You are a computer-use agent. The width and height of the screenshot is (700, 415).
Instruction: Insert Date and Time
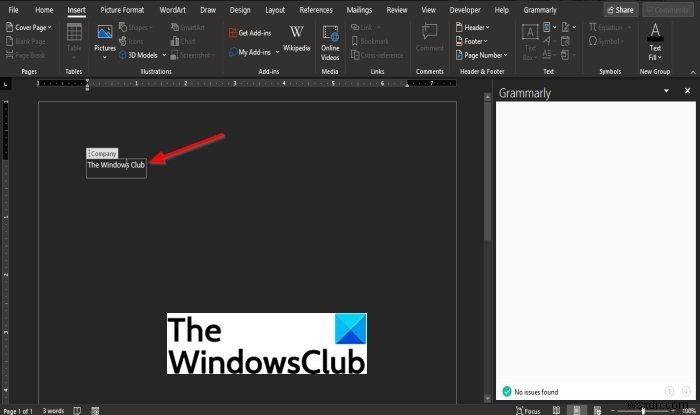565,42
